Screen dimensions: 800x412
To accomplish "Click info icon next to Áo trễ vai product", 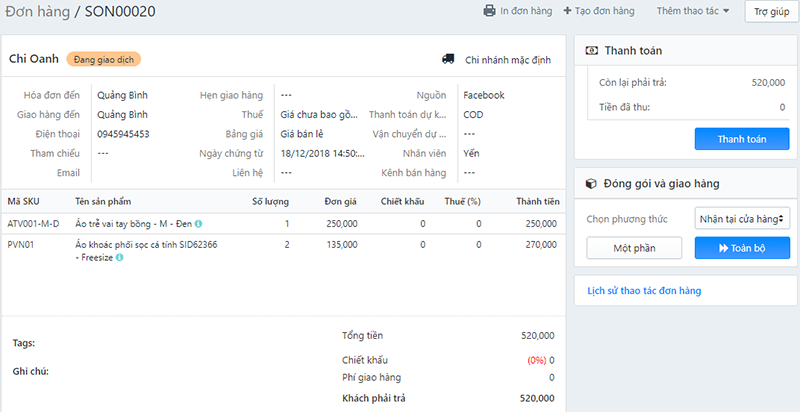I will point(198,224).
